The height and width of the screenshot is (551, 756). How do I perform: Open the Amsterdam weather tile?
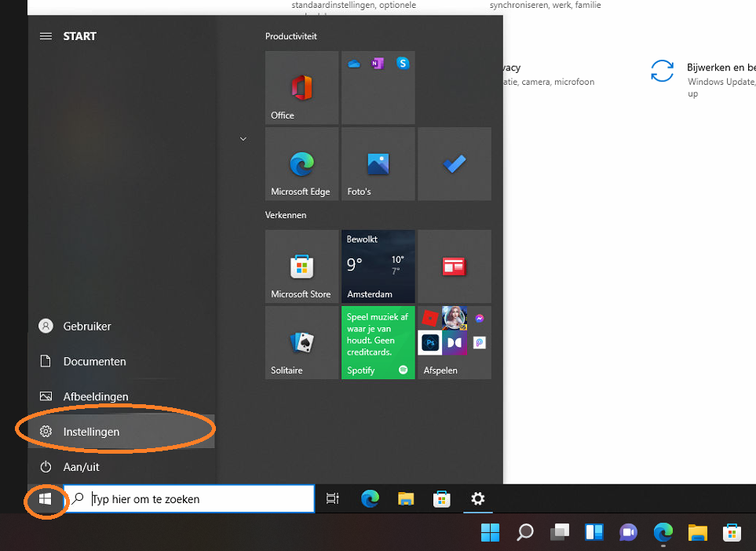tap(378, 267)
